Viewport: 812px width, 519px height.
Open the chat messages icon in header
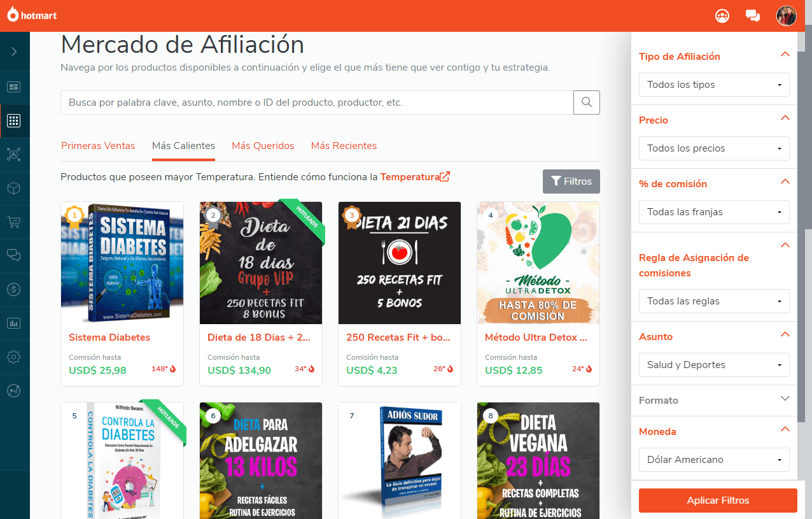753,16
